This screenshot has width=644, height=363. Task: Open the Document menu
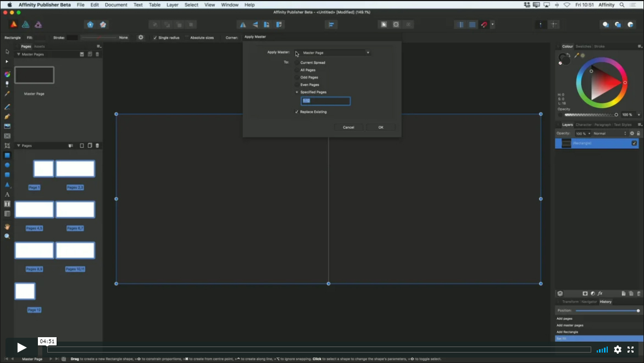(116, 5)
